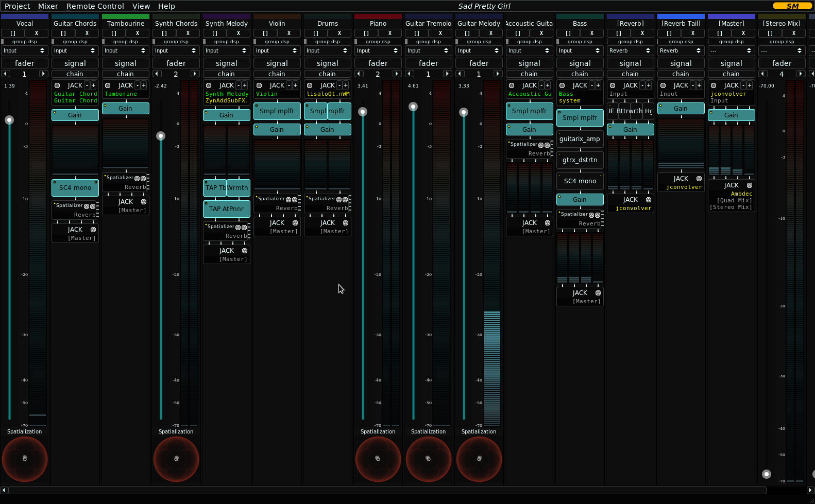Screen dimensions: 815x504
Task: Click the right arrow next to Piano page 2
Action: pyautogui.click(x=397, y=74)
